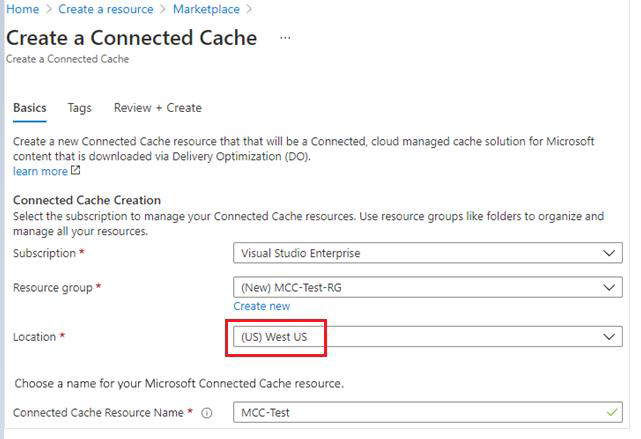Expand the Location dropdown arrow

coord(611,337)
